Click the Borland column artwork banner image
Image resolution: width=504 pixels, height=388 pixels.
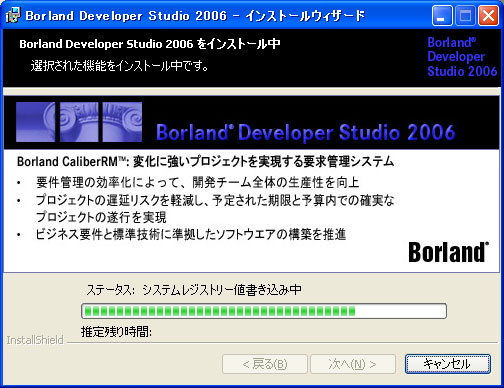coord(79,122)
